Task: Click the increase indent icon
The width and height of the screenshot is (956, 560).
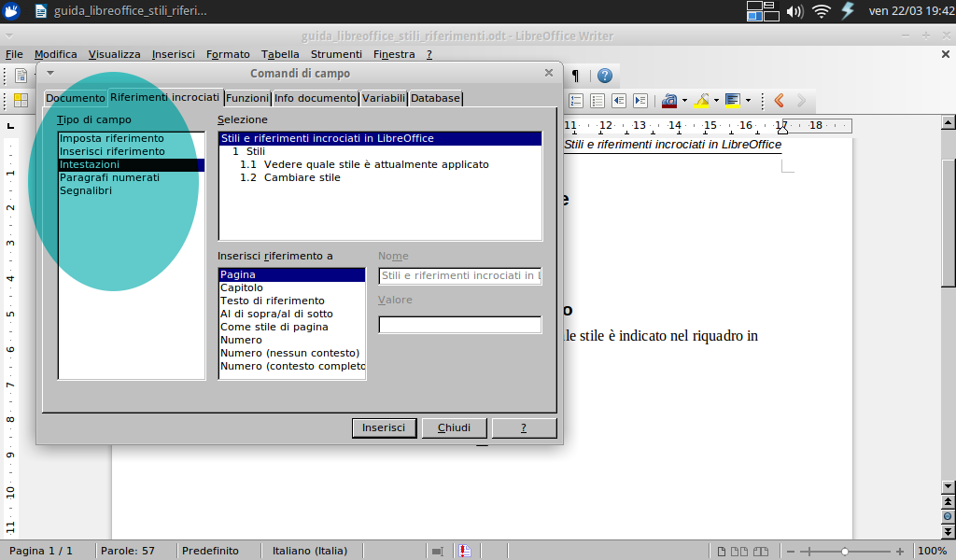Action: point(640,101)
